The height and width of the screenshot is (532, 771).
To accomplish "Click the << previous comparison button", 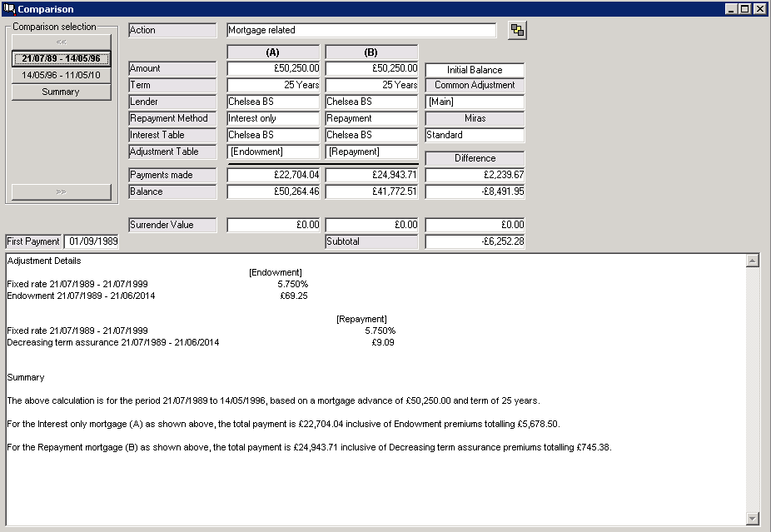I will [x=61, y=42].
